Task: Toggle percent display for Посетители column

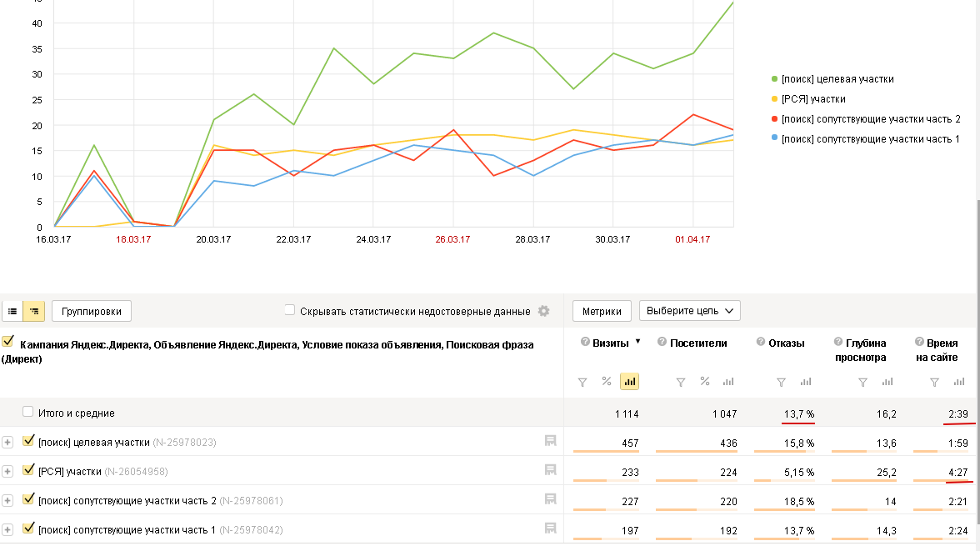Action: click(x=705, y=382)
